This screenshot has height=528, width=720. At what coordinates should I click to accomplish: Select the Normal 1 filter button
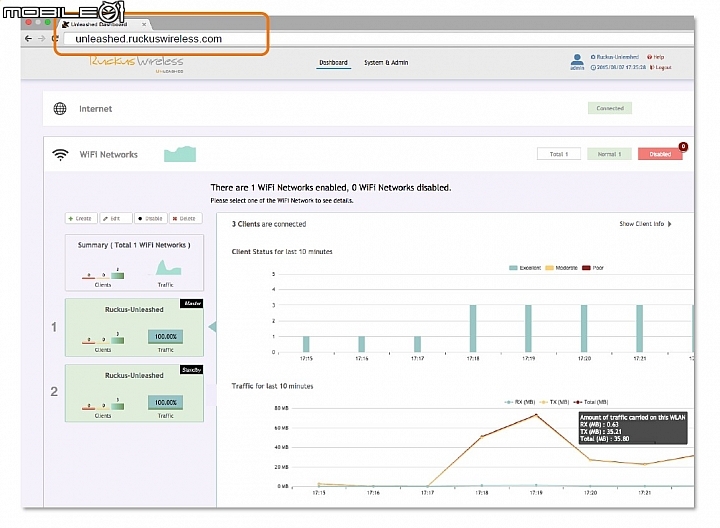click(x=609, y=154)
